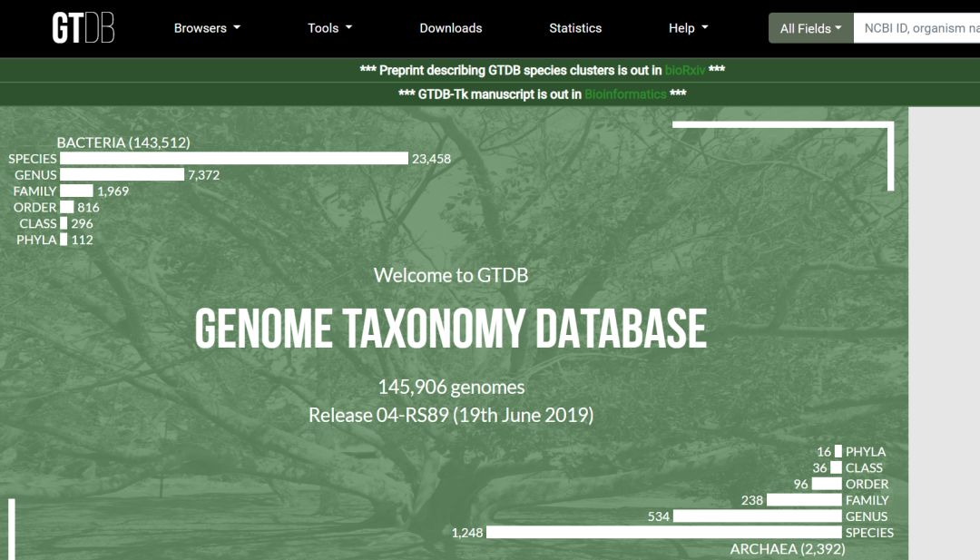Image resolution: width=980 pixels, height=560 pixels.
Task: Click the archaeal CLASS bar showing 36
Action: [836, 467]
